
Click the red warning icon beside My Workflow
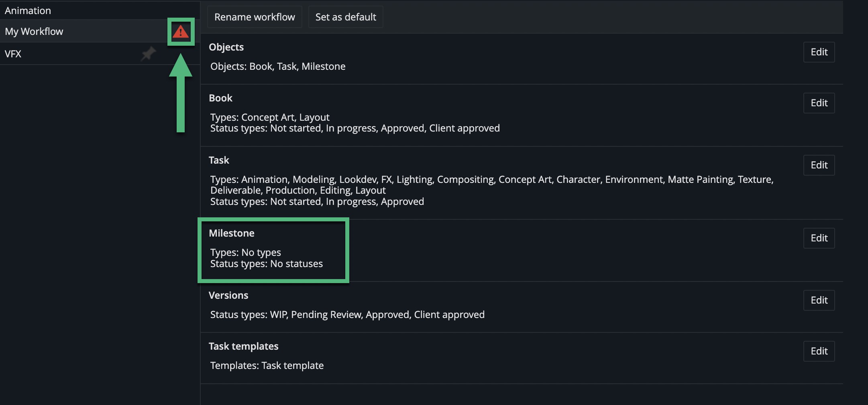[181, 31]
